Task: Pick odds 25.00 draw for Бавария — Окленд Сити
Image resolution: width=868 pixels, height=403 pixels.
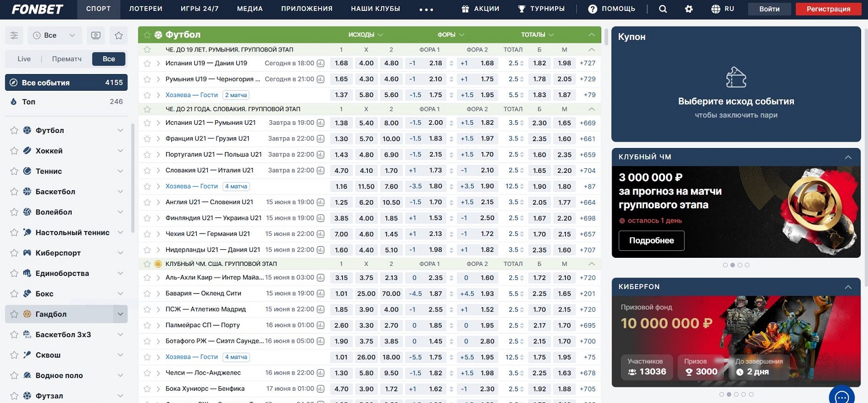Action: [x=366, y=294]
